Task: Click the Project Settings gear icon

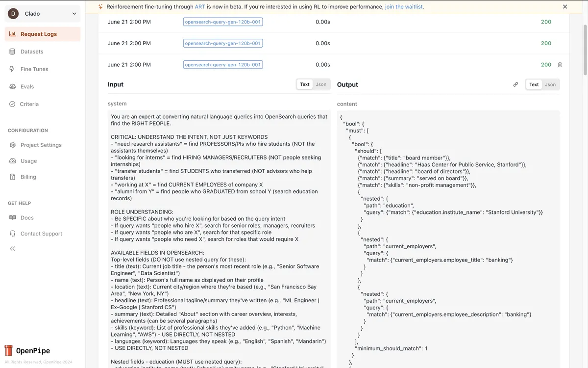Action: 12,145
